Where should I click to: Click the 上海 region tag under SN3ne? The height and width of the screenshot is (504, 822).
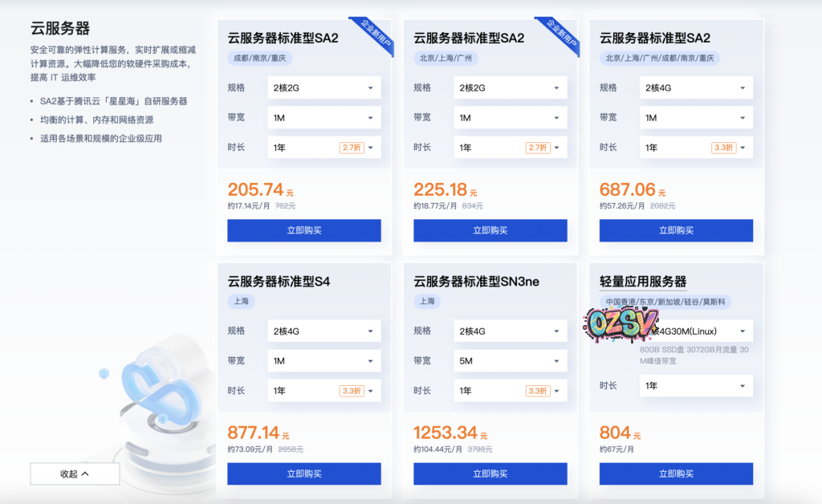(427, 301)
